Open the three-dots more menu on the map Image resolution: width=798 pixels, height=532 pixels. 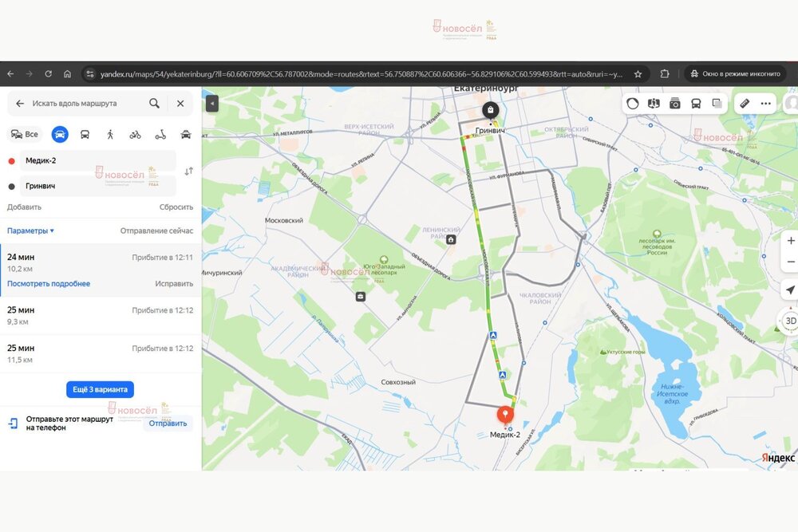(x=765, y=104)
